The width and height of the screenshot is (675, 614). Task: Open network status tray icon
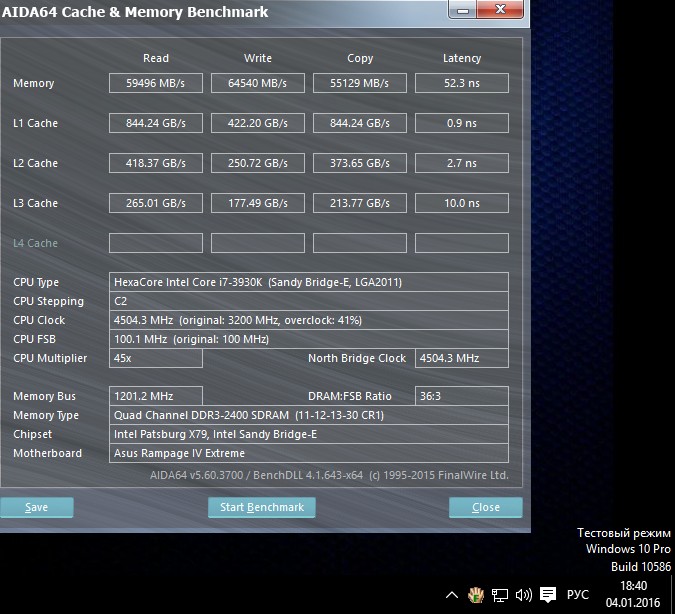click(499, 595)
